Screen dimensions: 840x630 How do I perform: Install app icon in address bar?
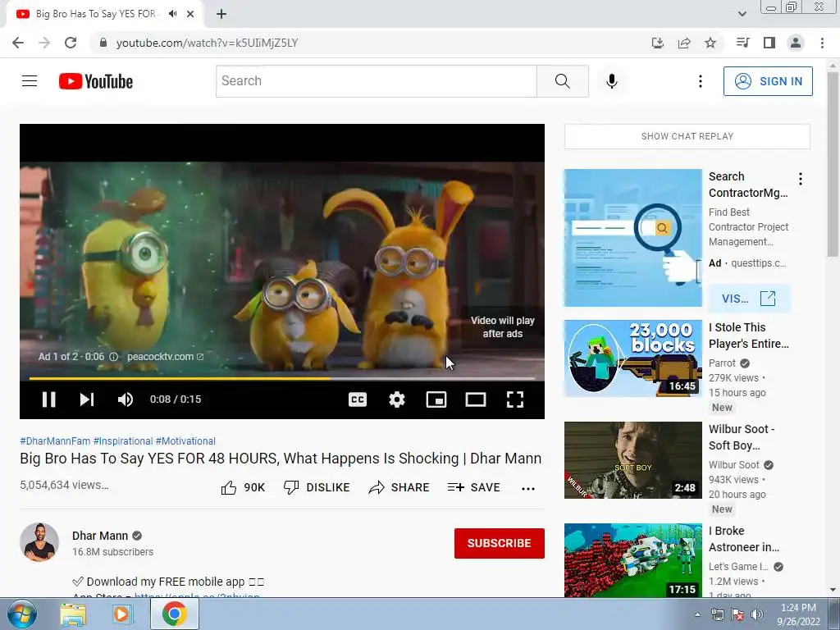(x=657, y=43)
